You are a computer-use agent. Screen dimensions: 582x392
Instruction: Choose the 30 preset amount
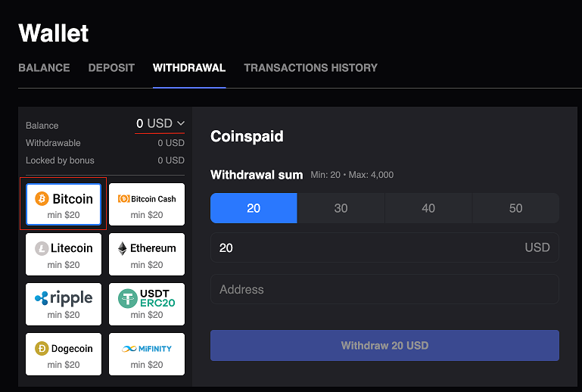[x=341, y=208]
